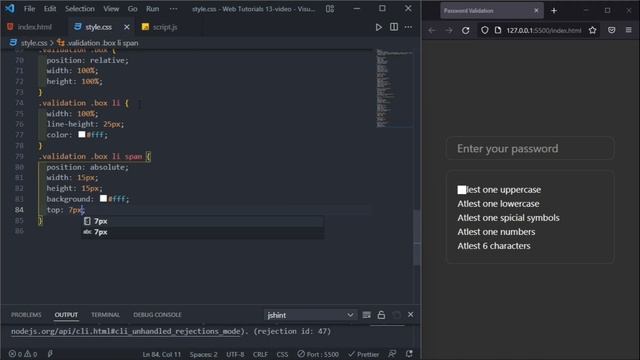
Task: Open color picker for #fff on line 77
Action: coord(82,134)
